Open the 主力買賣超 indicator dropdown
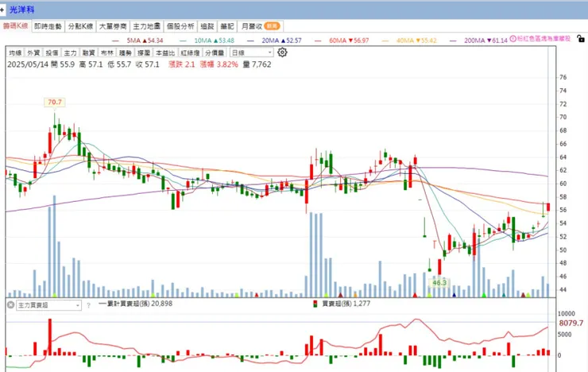The image size is (588, 372). click(48, 305)
